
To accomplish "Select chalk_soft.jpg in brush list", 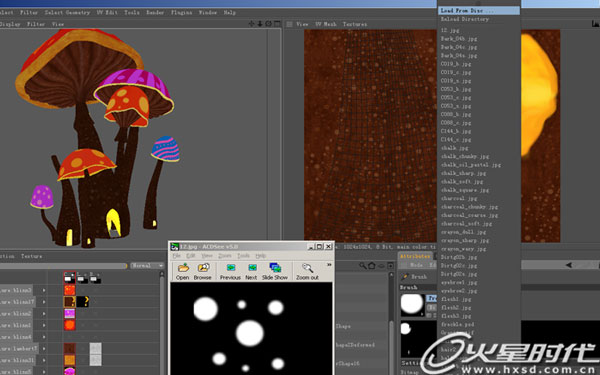I will (462, 182).
